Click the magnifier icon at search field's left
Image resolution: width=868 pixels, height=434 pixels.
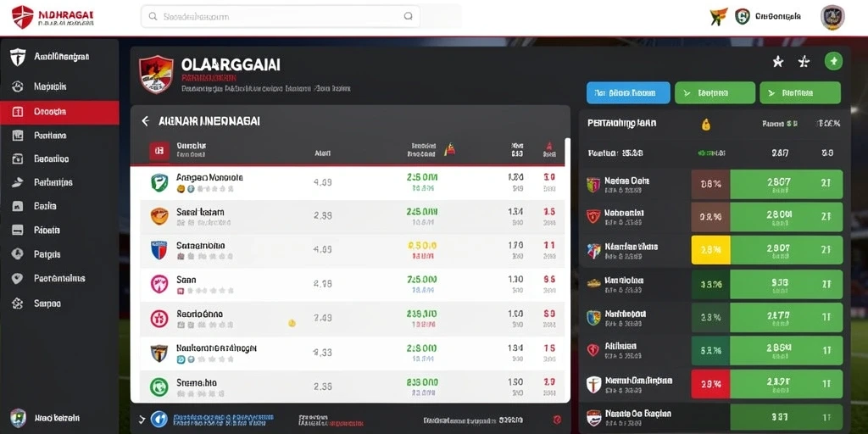click(153, 17)
